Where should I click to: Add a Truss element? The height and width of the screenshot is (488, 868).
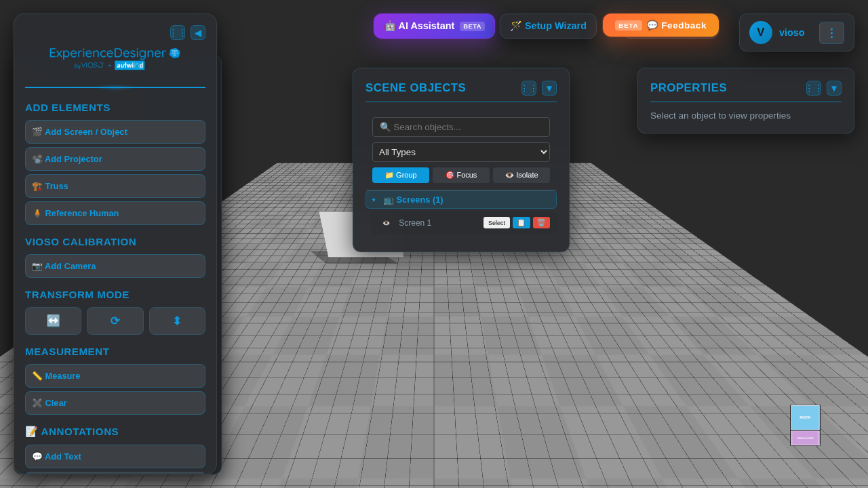tap(115, 186)
